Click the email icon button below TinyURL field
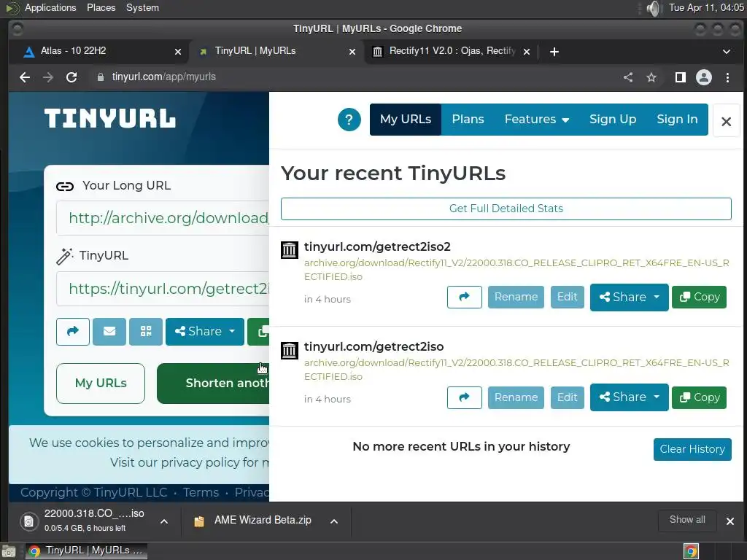This screenshot has height=560, width=747. tap(109, 332)
